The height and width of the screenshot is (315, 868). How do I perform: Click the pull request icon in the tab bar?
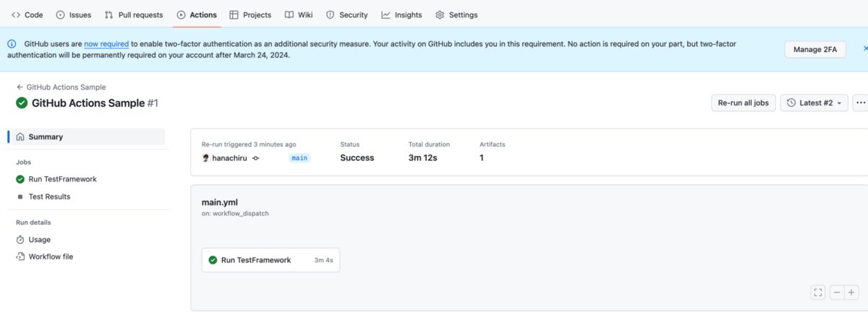pyautogui.click(x=109, y=14)
